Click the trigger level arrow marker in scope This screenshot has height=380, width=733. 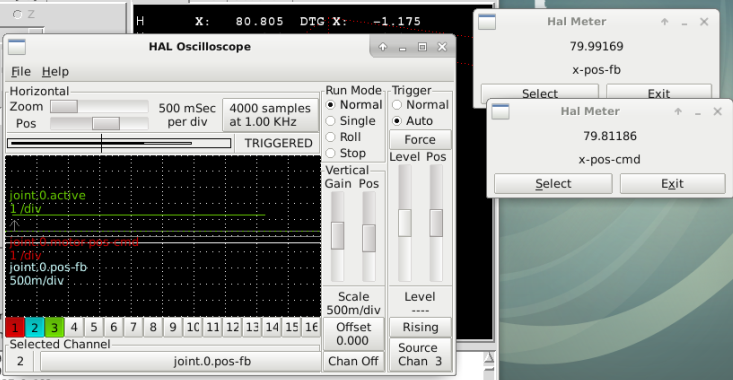point(14,225)
